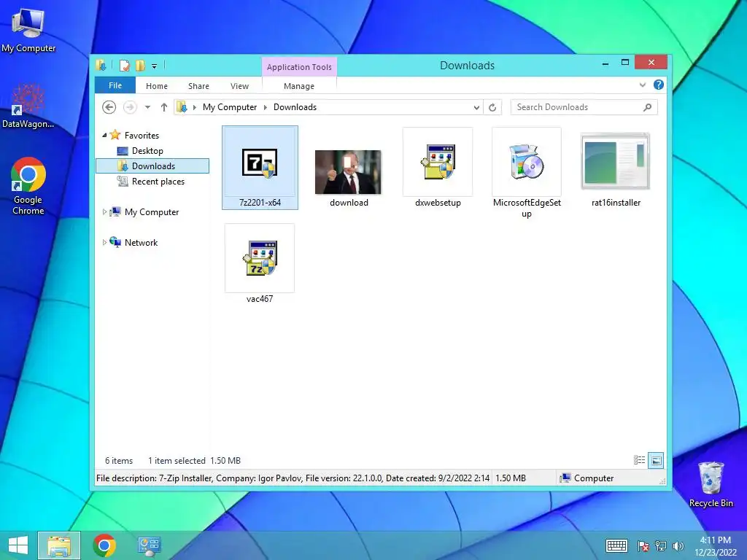Viewport: 747px width, 560px height.
Task: Select the 7z2201-x64 installer file
Action: (x=260, y=168)
